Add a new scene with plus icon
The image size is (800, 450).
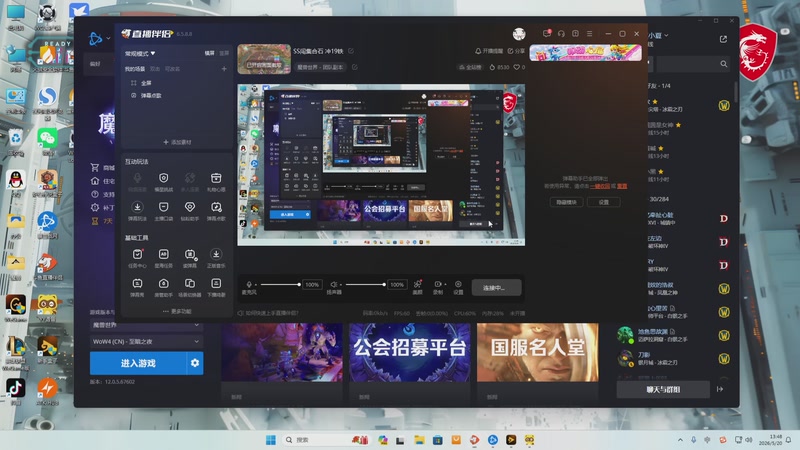coord(224,68)
